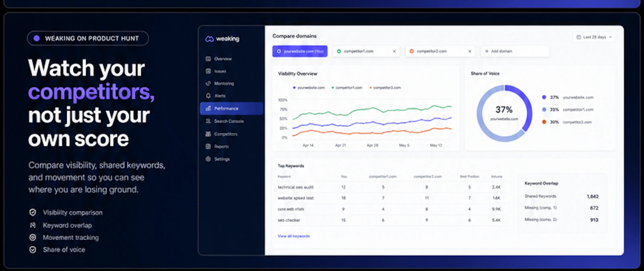Open Monitoring via its sidebar icon
Screen dimensions: 644x271
(208, 83)
